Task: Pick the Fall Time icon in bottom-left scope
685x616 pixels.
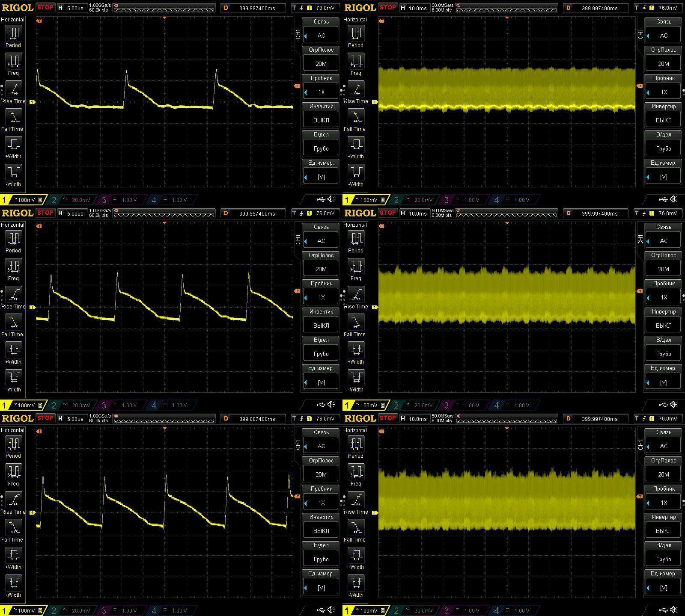Action: 13,527
